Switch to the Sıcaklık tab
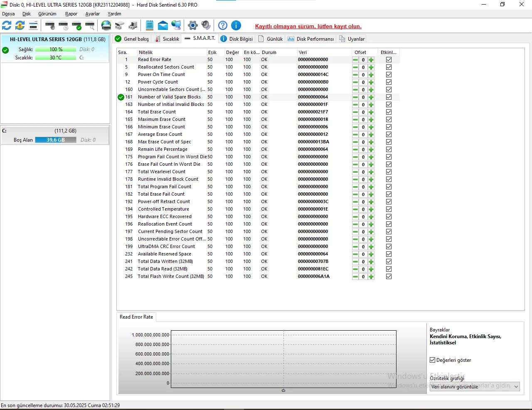 [167, 39]
